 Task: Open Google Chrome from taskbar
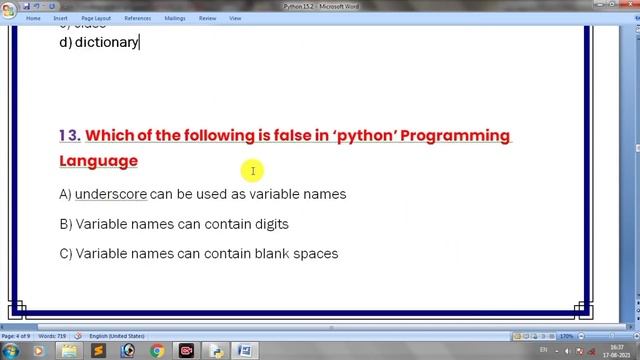(x=157, y=351)
